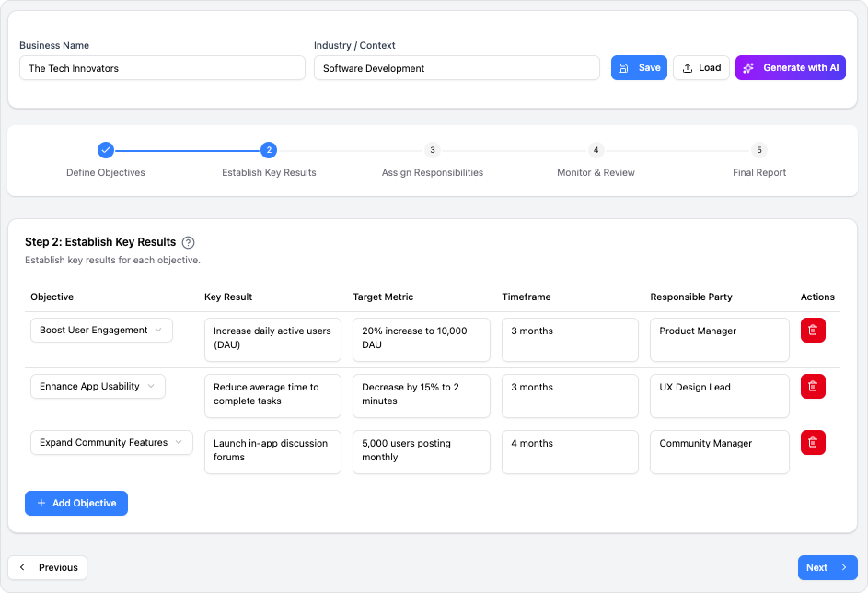
Task: Click the Key Result column header
Action: (x=228, y=296)
